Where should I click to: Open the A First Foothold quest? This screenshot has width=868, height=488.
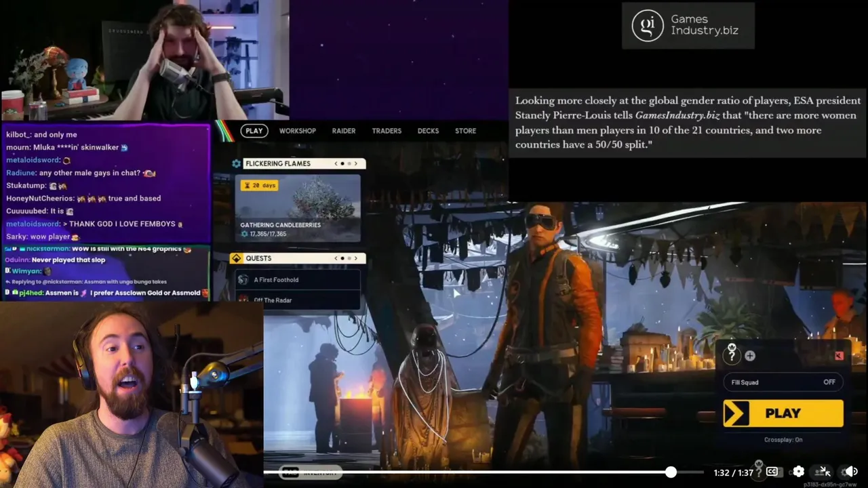pos(298,279)
